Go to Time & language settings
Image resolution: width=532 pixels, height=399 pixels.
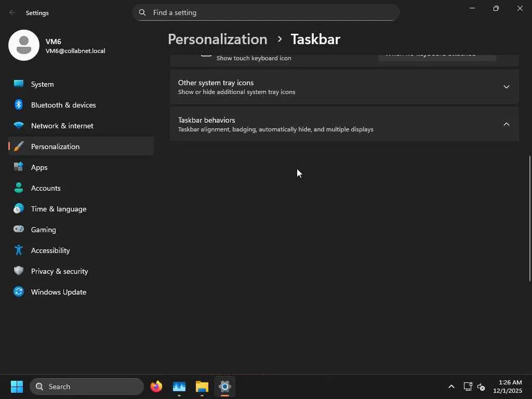(81, 209)
